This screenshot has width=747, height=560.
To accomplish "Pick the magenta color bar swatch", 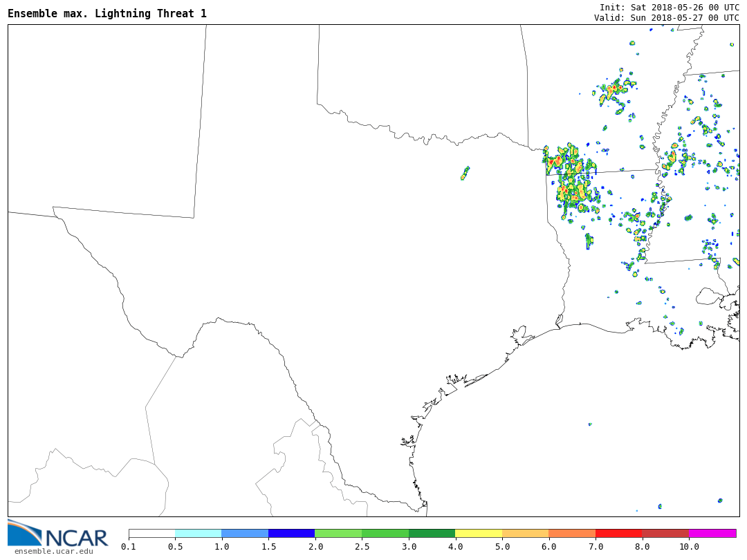I will [x=712, y=534].
